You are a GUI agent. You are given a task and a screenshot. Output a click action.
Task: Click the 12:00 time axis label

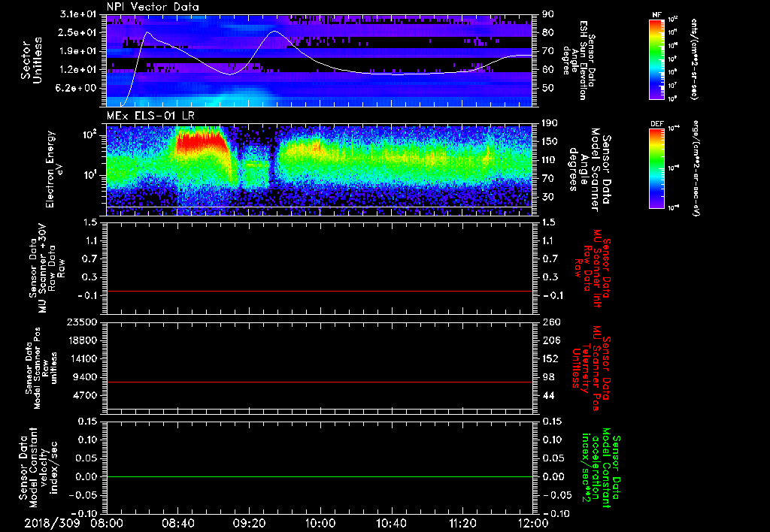[533, 523]
